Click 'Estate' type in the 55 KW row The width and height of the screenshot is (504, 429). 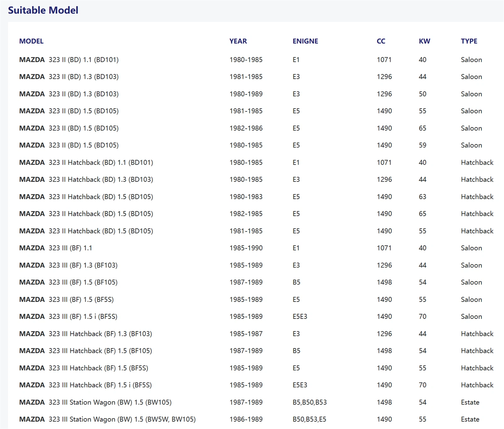(x=470, y=419)
